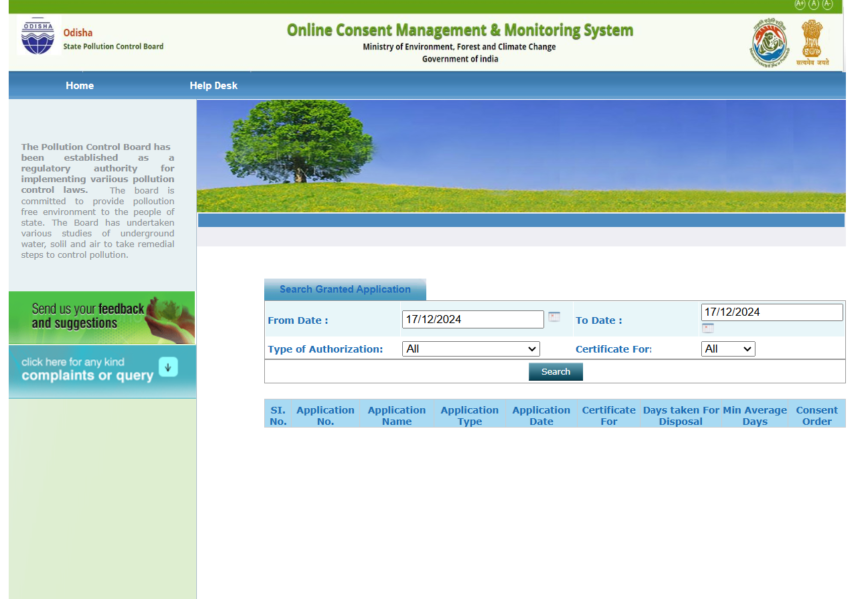
Task: Reset font size with middle A icon
Action: tap(814, 4)
